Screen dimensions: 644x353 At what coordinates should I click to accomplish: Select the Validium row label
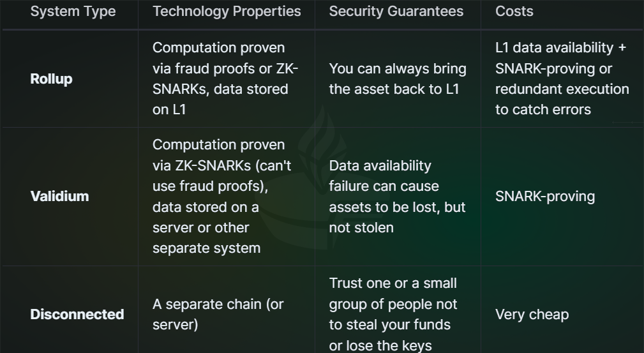point(59,197)
